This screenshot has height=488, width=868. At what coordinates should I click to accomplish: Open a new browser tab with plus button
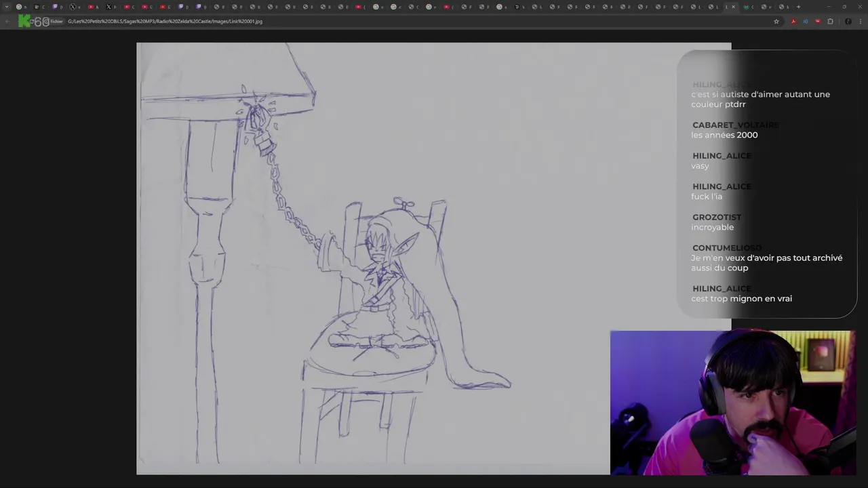coord(798,7)
